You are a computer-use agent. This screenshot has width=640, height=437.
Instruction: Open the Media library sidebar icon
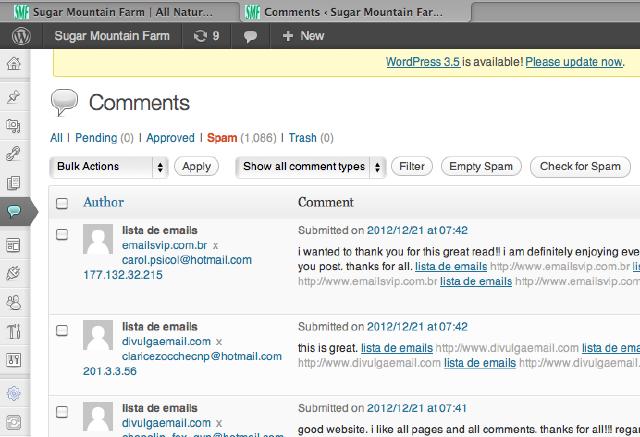(x=14, y=126)
